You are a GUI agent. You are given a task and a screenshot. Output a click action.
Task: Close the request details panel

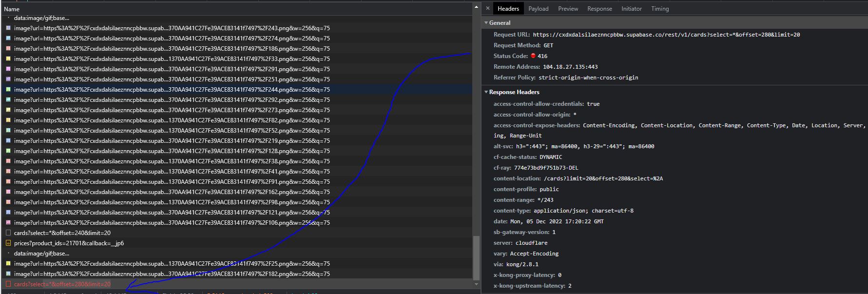click(487, 8)
